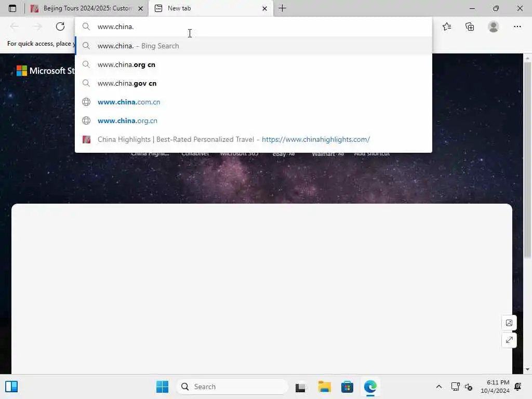Choose the www.china.gov cn search suggestion
Viewport: 532px width, 399px height.
[254, 83]
